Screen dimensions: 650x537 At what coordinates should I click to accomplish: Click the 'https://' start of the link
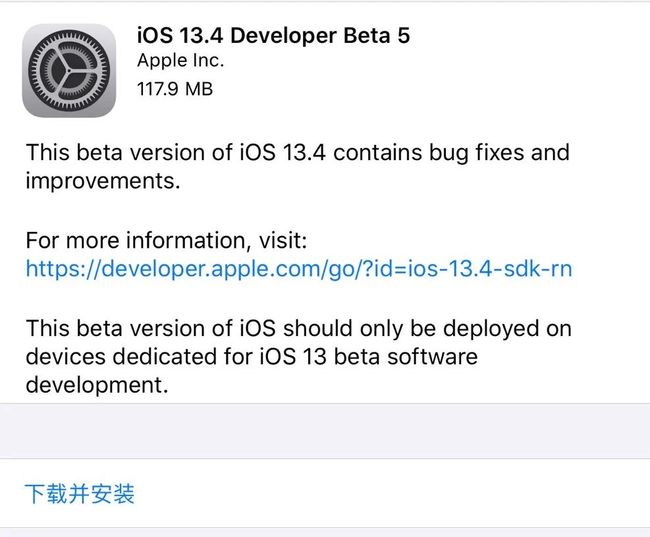[x=63, y=269]
